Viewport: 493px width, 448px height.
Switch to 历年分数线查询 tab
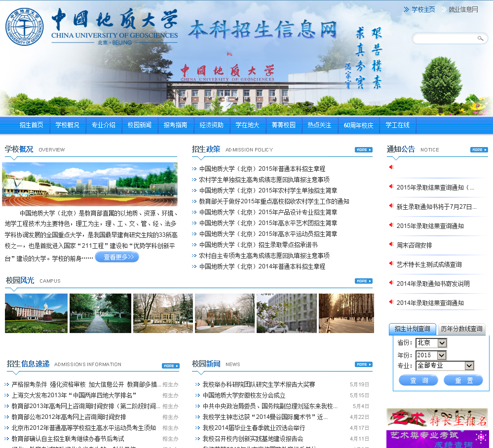point(461,329)
